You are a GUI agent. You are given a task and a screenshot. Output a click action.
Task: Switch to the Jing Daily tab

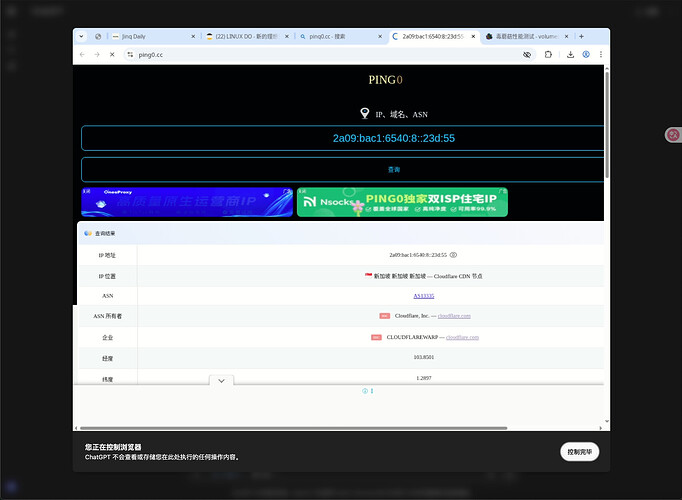(x=154, y=37)
